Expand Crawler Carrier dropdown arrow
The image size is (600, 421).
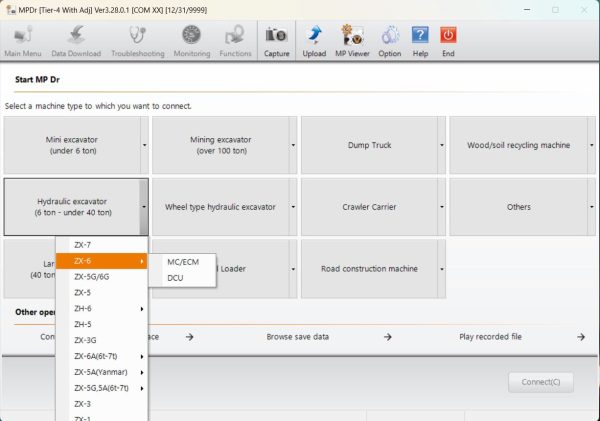point(442,207)
